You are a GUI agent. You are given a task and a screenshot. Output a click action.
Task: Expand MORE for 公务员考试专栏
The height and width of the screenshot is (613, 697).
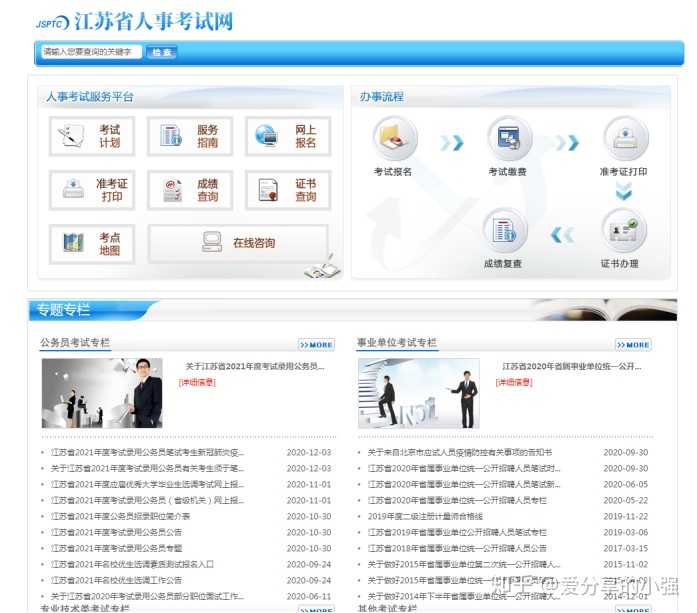(x=316, y=345)
